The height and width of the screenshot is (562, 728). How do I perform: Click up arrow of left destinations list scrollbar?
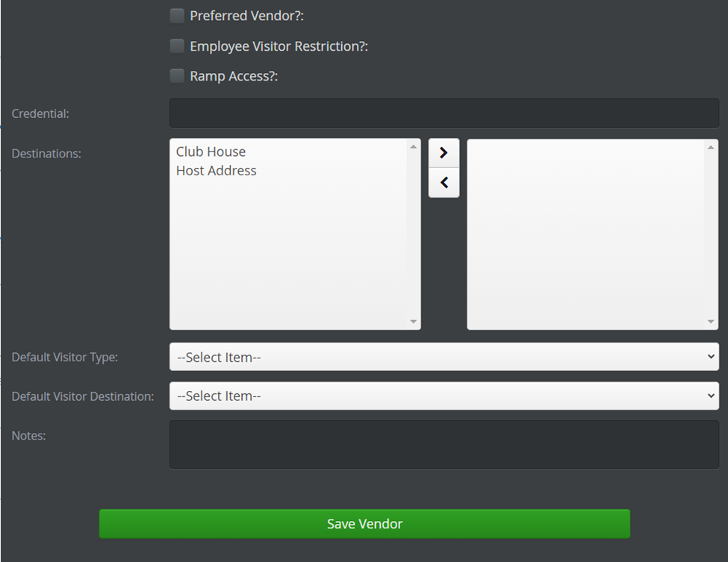coord(413,146)
